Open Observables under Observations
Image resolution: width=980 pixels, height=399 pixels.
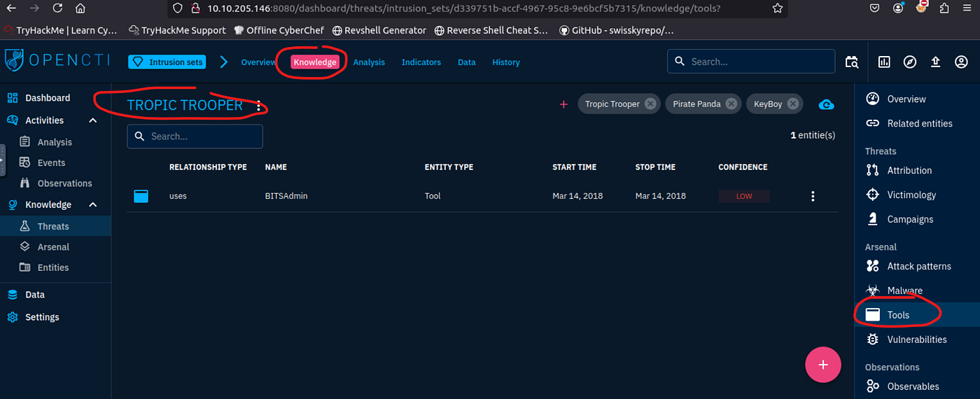point(917,386)
